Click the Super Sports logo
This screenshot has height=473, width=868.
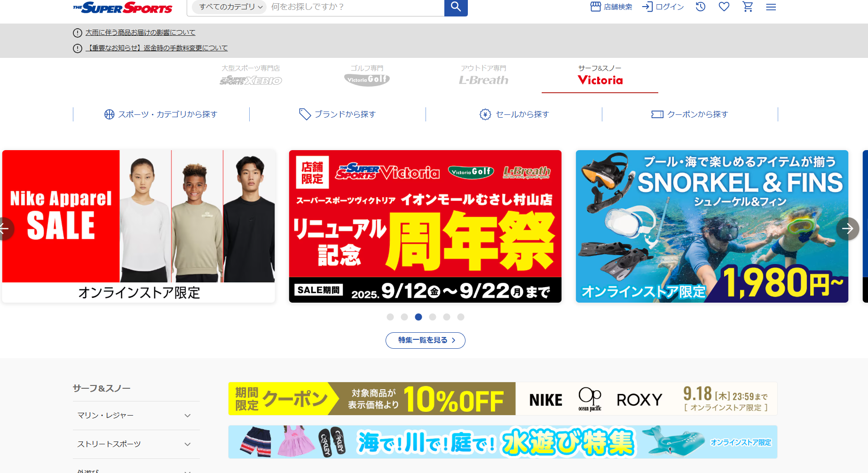[x=122, y=8]
